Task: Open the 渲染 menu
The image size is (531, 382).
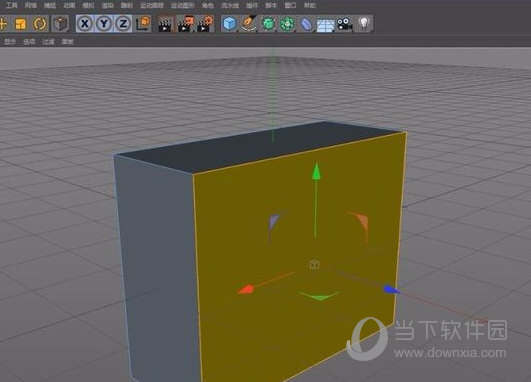Action: pyautogui.click(x=108, y=5)
